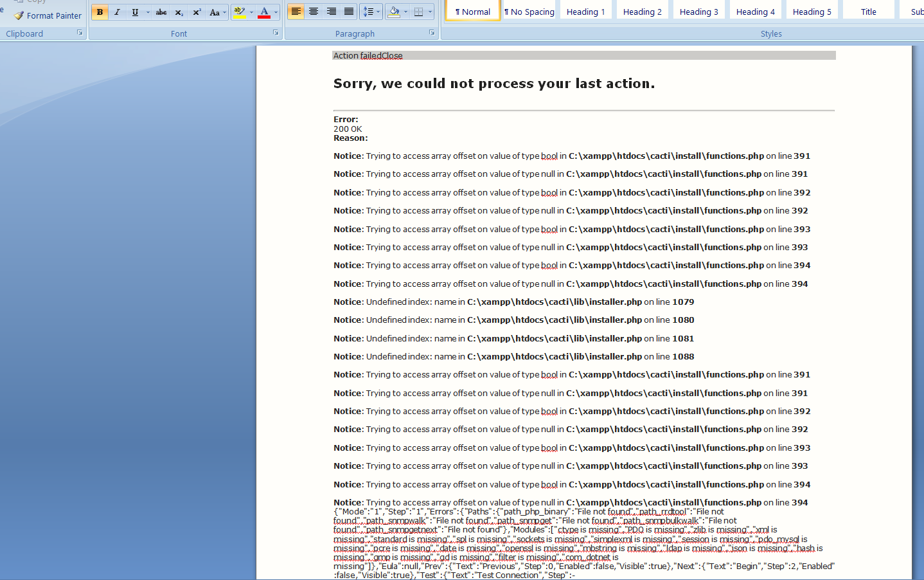Apply the Title style
Viewport: 924px width, 580px height.
(x=869, y=10)
